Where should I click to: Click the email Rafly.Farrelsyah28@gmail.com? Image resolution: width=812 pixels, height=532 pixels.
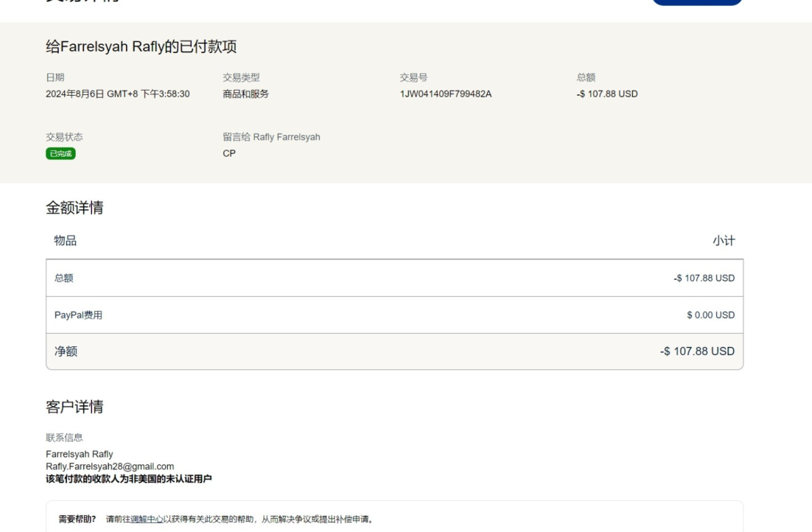tap(110, 466)
